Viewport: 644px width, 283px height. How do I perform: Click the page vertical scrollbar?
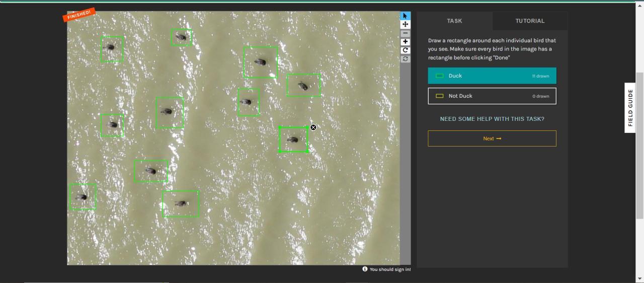[x=639, y=146]
